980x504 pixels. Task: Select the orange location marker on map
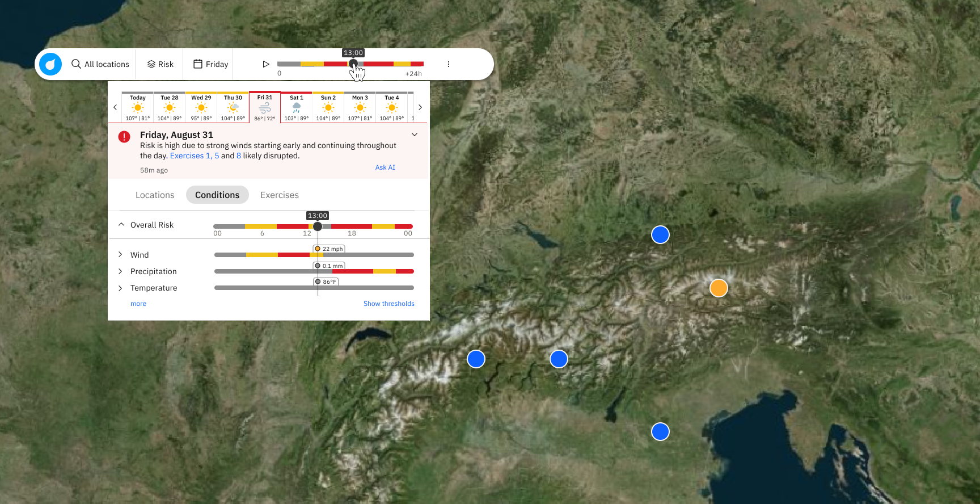[719, 288]
